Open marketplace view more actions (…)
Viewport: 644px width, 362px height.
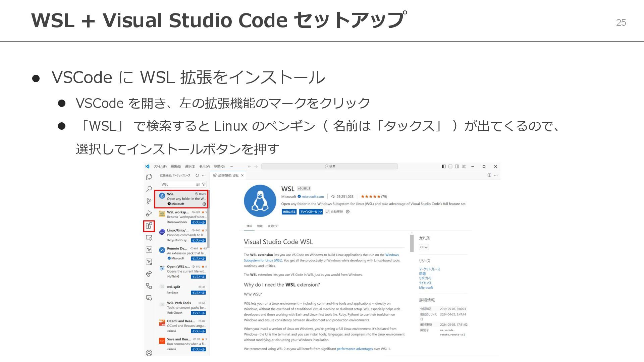(204, 175)
